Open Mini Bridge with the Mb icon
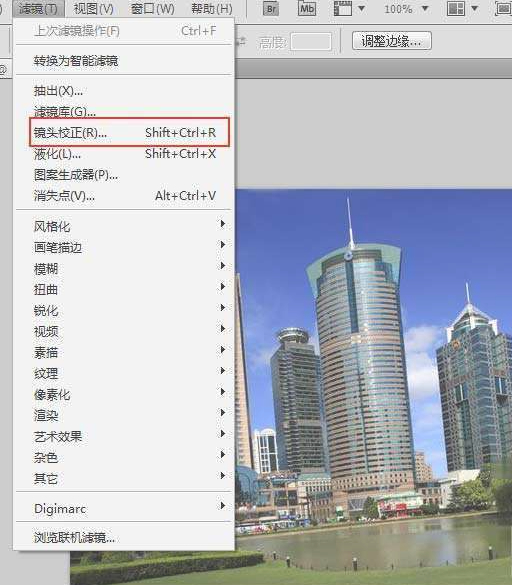The height and width of the screenshot is (585, 512). [x=307, y=8]
